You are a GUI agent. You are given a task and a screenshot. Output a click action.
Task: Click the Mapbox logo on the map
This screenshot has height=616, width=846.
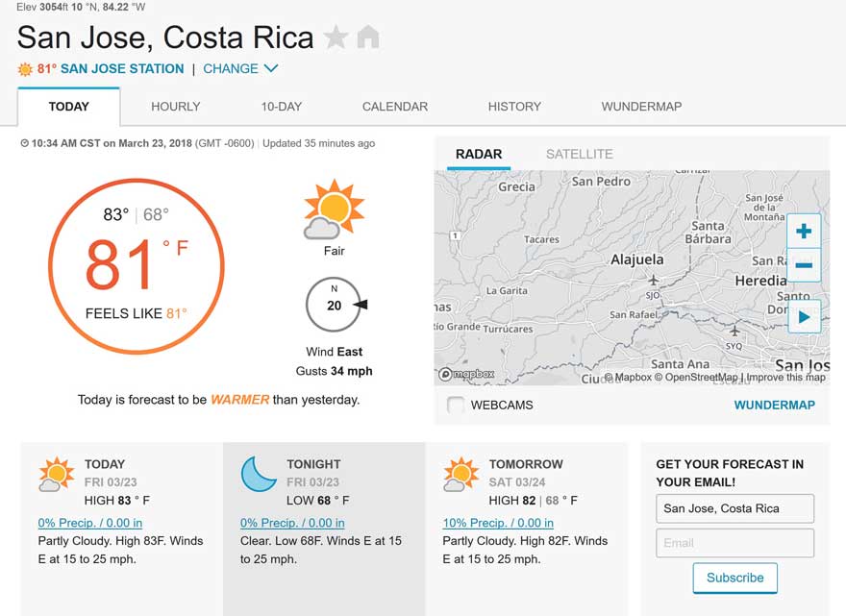(x=466, y=374)
